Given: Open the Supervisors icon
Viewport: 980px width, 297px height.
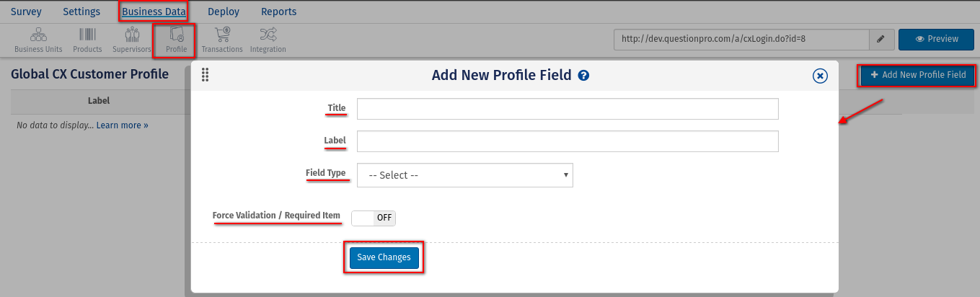Looking at the screenshot, I should pyautogui.click(x=132, y=35).
